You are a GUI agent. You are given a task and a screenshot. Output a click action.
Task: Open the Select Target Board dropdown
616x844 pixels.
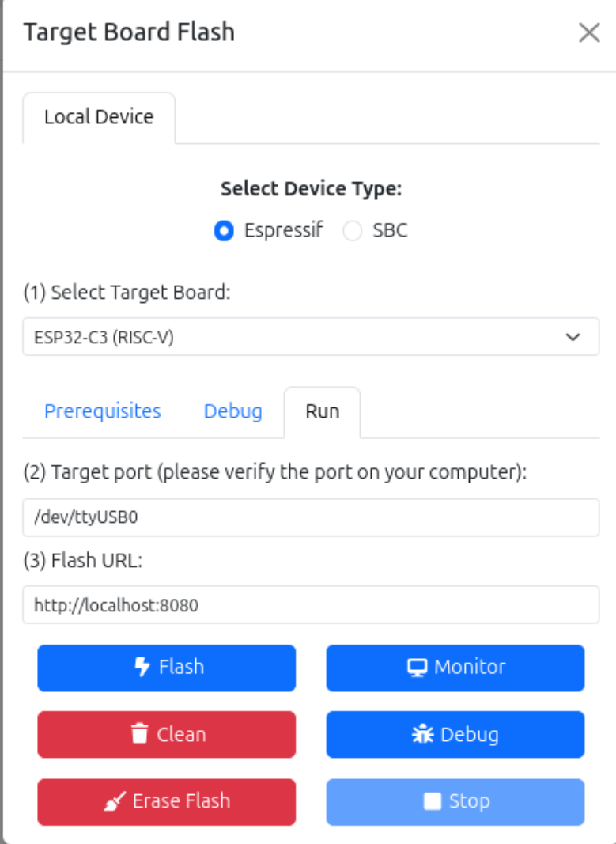310,337
